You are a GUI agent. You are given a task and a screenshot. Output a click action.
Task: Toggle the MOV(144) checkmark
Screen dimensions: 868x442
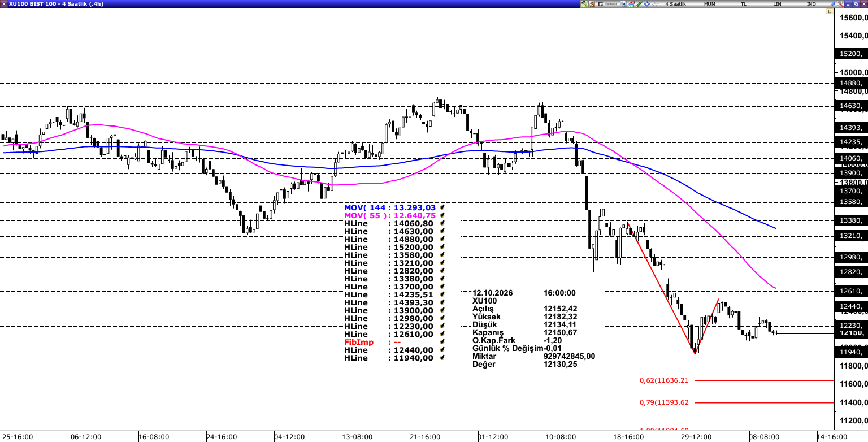coord(442,208)
